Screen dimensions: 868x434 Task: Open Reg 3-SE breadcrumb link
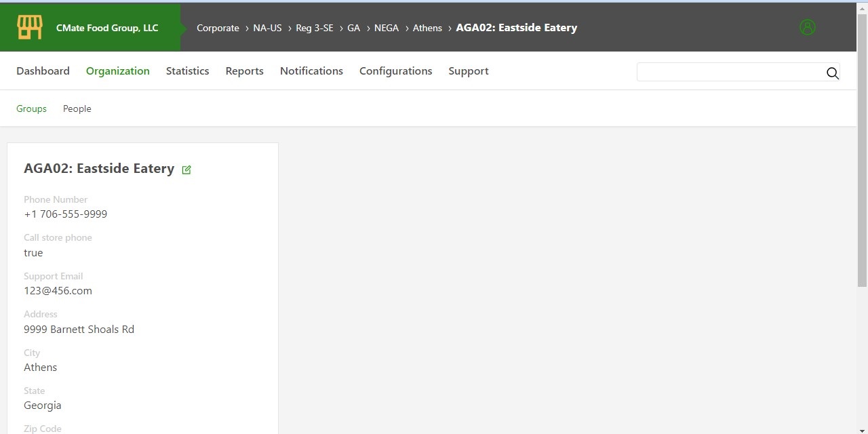[315, 28]
